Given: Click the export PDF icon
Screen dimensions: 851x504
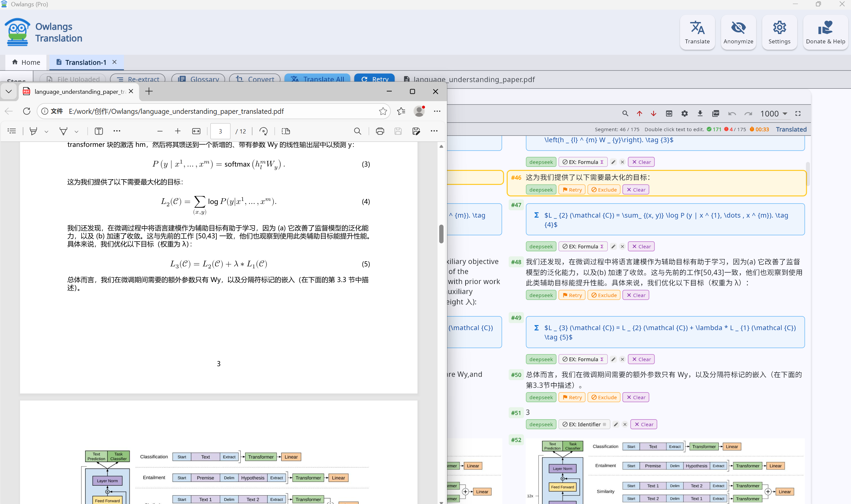Looking at the screenshot, I should [715, 113].
